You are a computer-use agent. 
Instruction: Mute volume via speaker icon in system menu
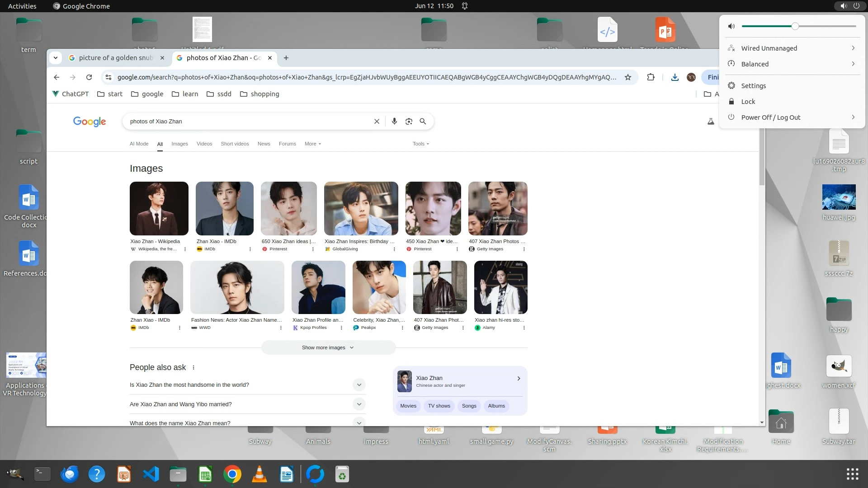[x=731, y=26]
